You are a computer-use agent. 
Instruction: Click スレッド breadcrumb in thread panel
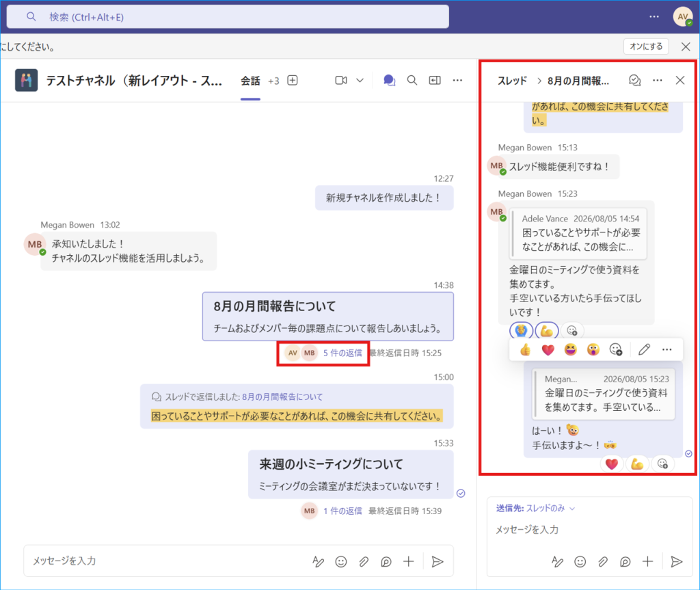coord(513,81)
